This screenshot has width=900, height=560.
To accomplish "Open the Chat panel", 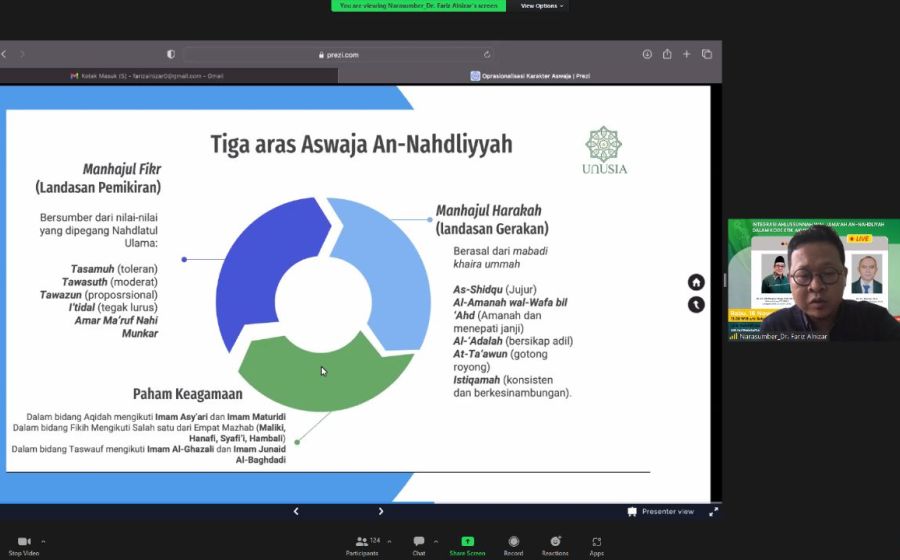I will 419,541.
